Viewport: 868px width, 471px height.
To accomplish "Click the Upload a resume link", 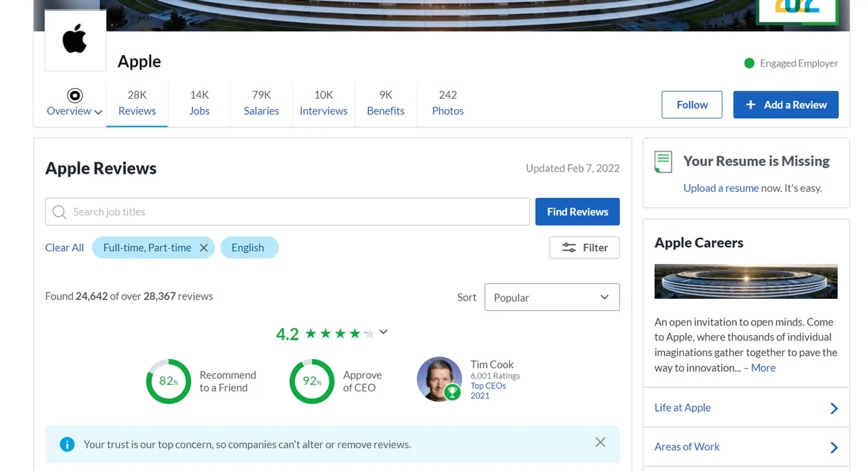I will click(x=721, y=188).
